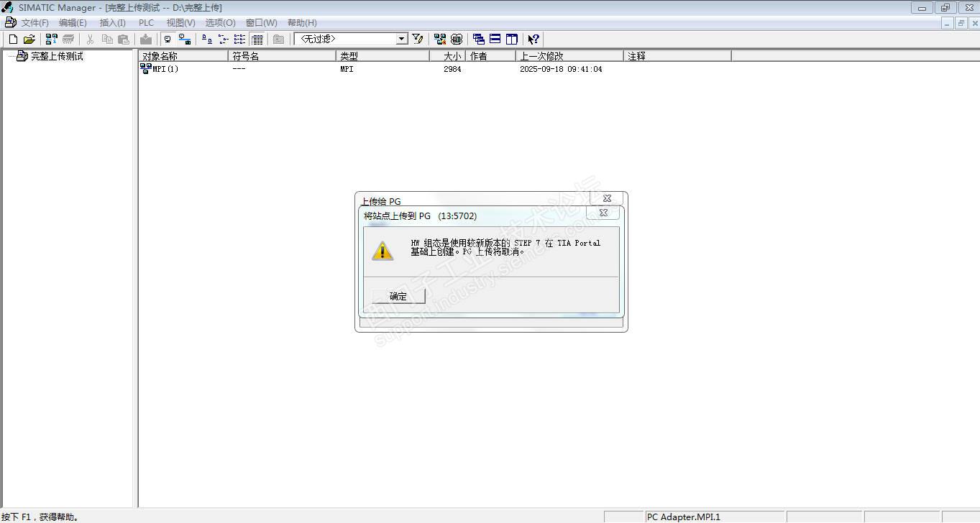Click the Simulate Modules toolbar icon
The image size is (980, 523).
(457, 40)
